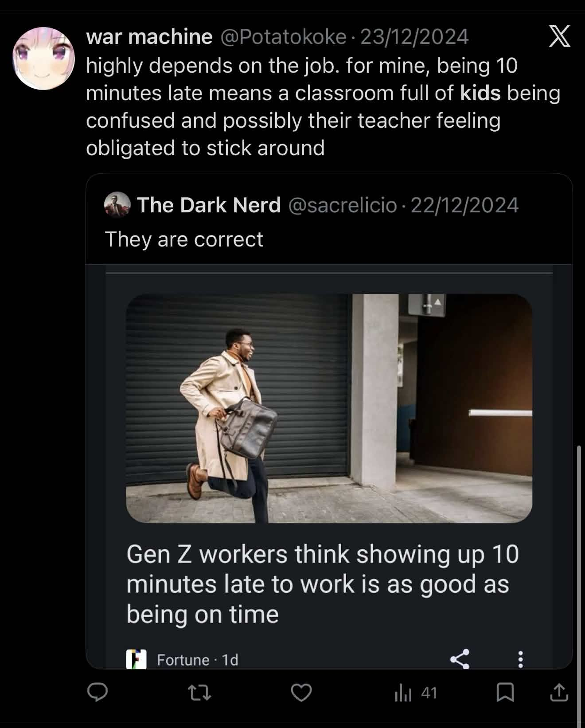The image size is (585, 728).
Task: Click the Fortune publisher logo
Action: [x=136, y=659]
